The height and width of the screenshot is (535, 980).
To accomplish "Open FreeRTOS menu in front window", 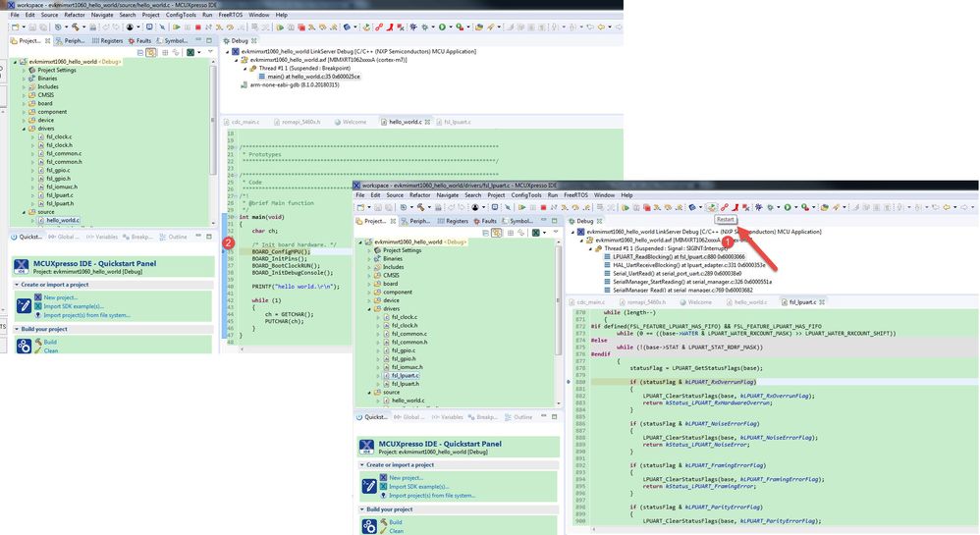I will click(x=575, y=195).
